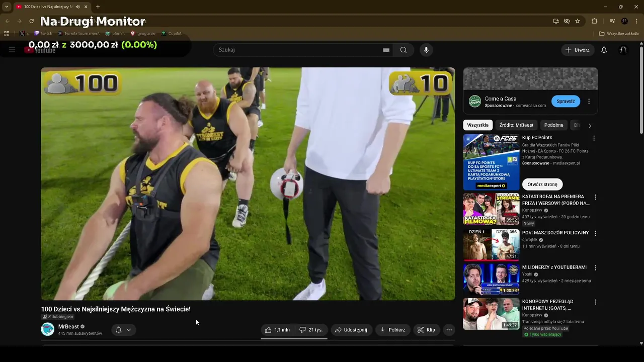Open the twitch bookmark
Image resolution: width=644 pixels, height=362 pixels.
point(43,34)
